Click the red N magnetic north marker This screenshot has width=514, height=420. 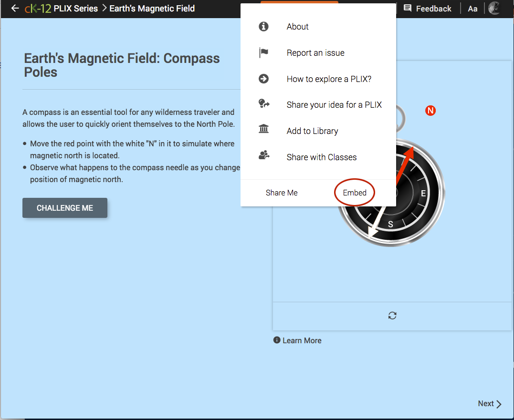[x=430, y=111]
